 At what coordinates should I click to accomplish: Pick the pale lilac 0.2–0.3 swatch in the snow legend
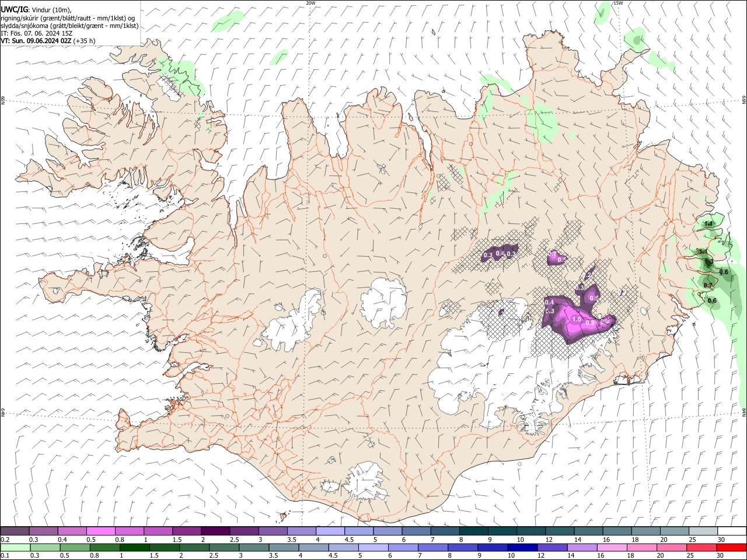(x=15, y=531)
